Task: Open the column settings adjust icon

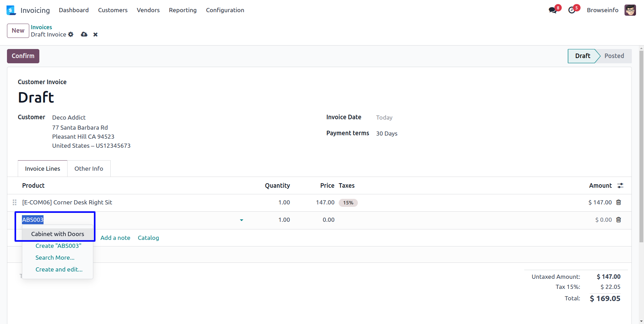Action: point(620,186)
